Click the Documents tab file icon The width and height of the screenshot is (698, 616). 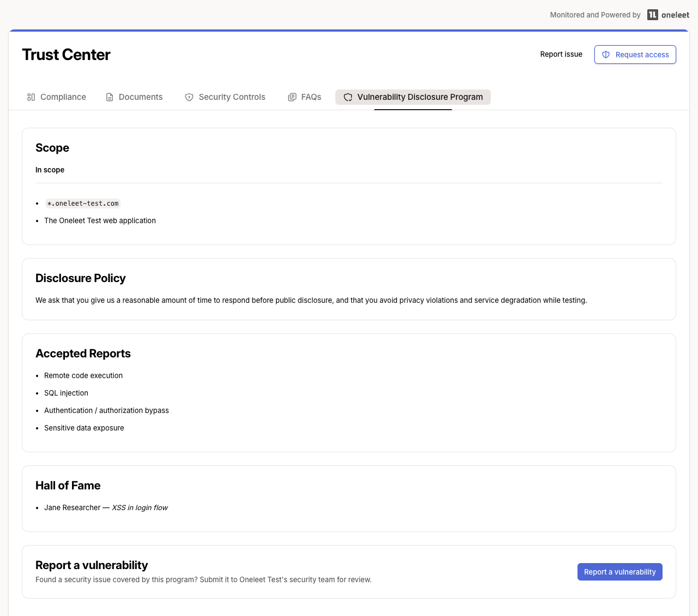tap(110, 97)
